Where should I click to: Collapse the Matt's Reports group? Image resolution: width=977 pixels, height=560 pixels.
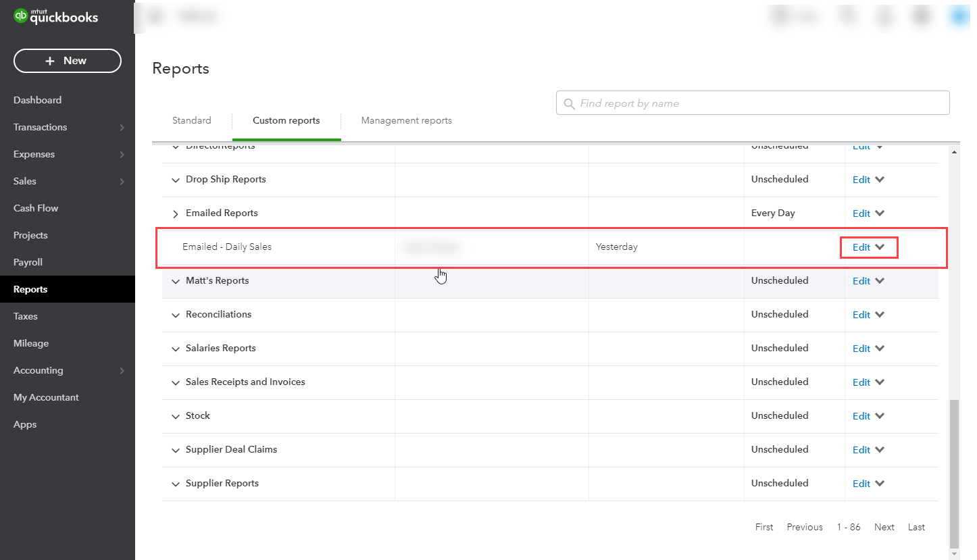[x=175, y=281]
